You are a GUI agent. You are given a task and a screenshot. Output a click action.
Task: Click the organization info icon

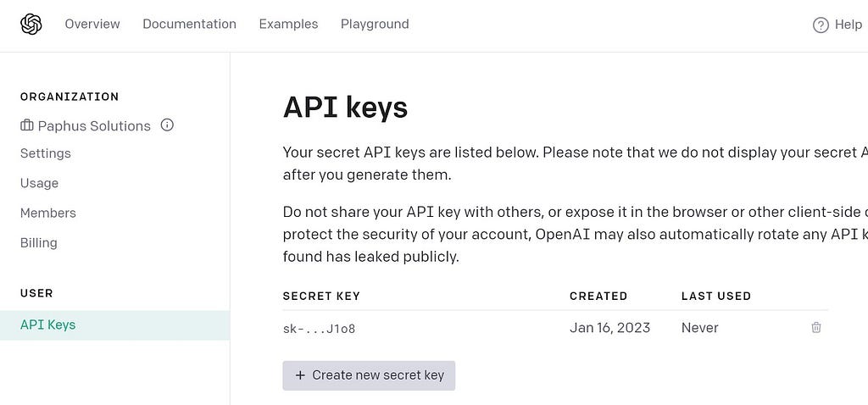click(167, 125)
